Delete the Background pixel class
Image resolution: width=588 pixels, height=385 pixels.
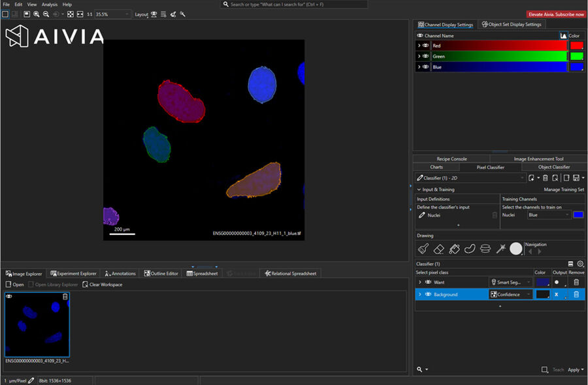pyautogui.click(x=576, y=295)
